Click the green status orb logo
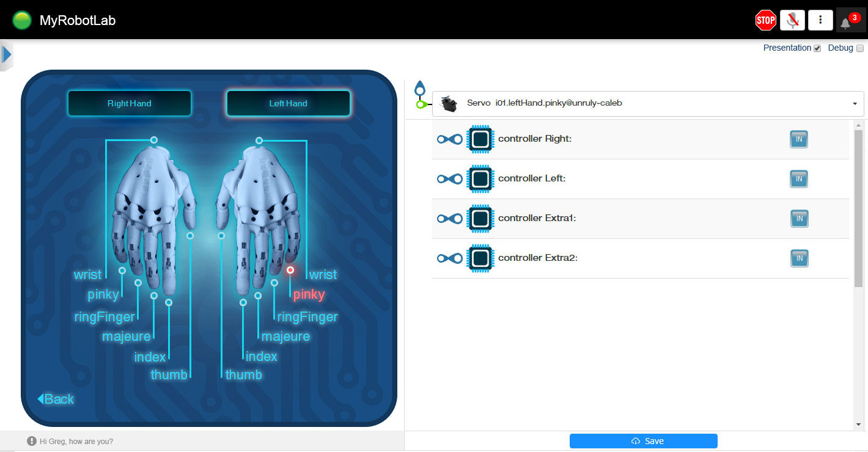 click(x=22, y=21)
